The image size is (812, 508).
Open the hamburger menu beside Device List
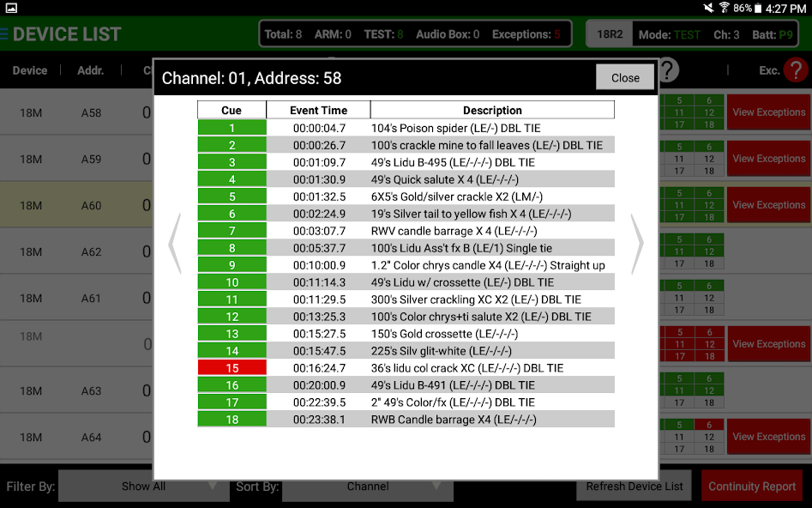tap(5, 34)
